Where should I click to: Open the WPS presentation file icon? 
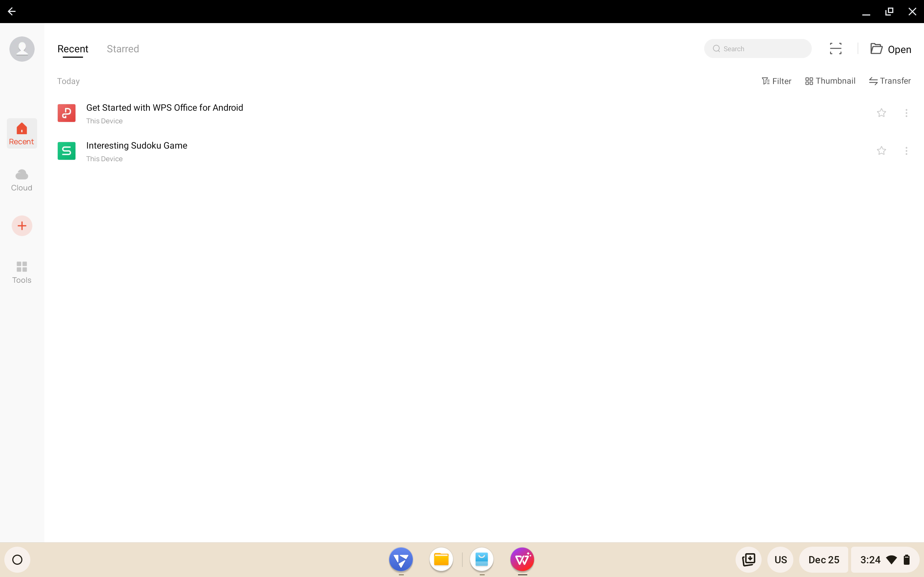tap(66, 113)
